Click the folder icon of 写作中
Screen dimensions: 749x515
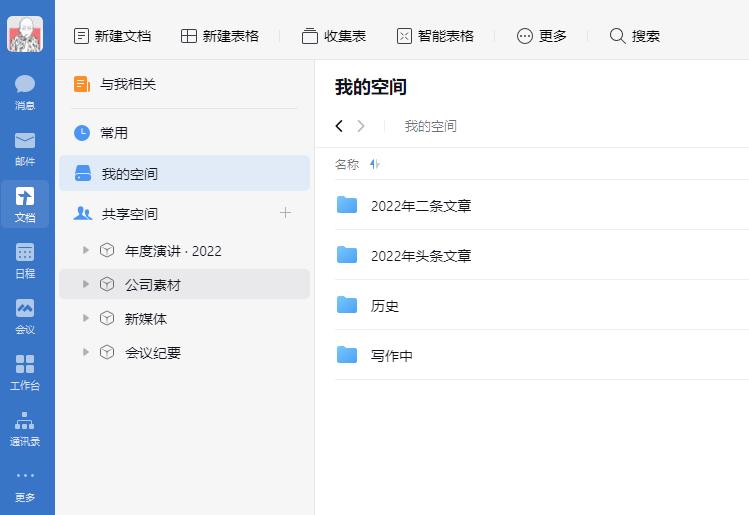coord(347,354)
